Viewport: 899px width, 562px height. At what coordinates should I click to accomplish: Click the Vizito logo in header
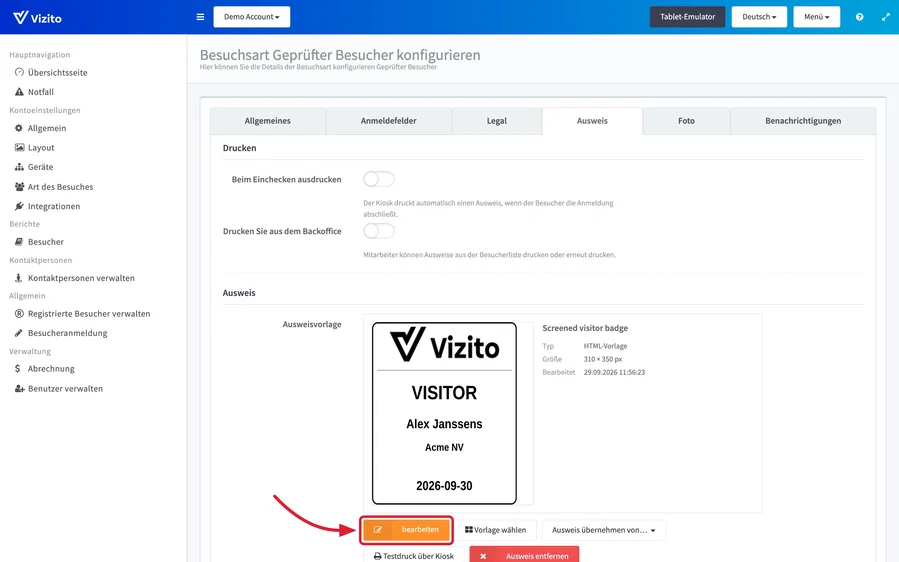click(x=37, y=17)
